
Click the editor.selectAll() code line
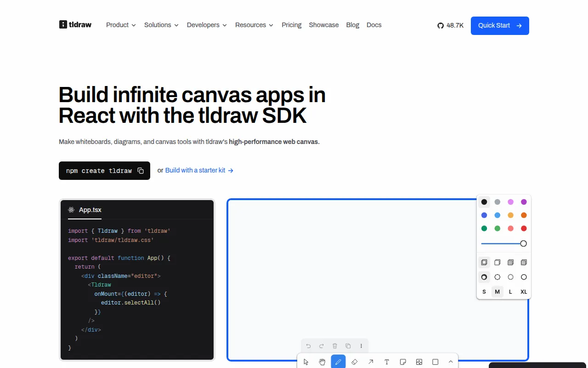click(x=131, y=303)
